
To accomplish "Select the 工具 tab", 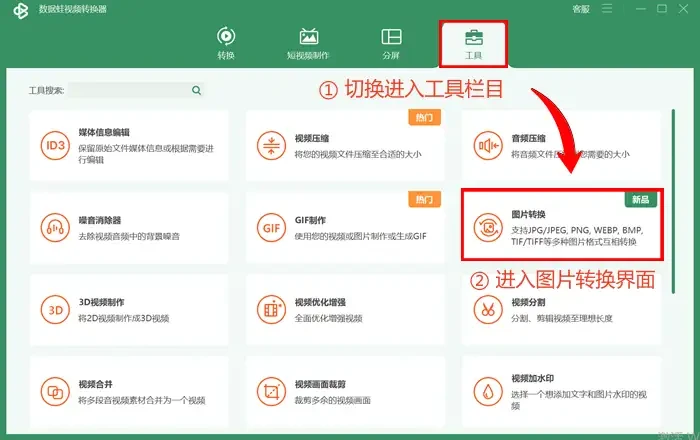I will coord(473,44).
